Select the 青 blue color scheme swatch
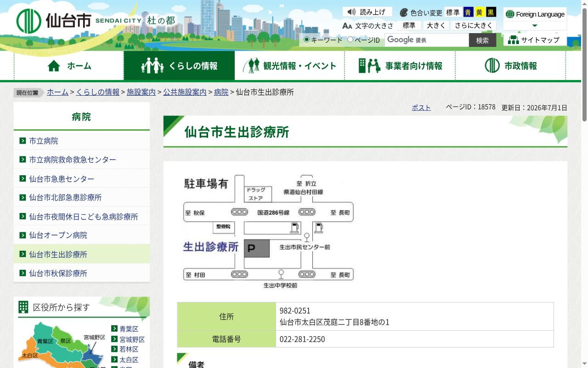 tap(468, 12)
